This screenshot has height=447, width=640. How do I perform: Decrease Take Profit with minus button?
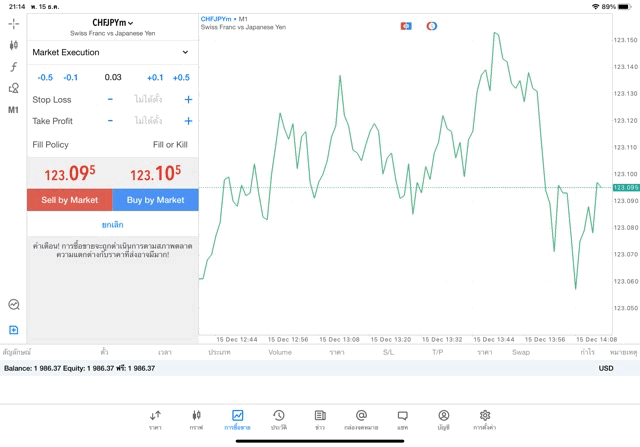[110, 121]
